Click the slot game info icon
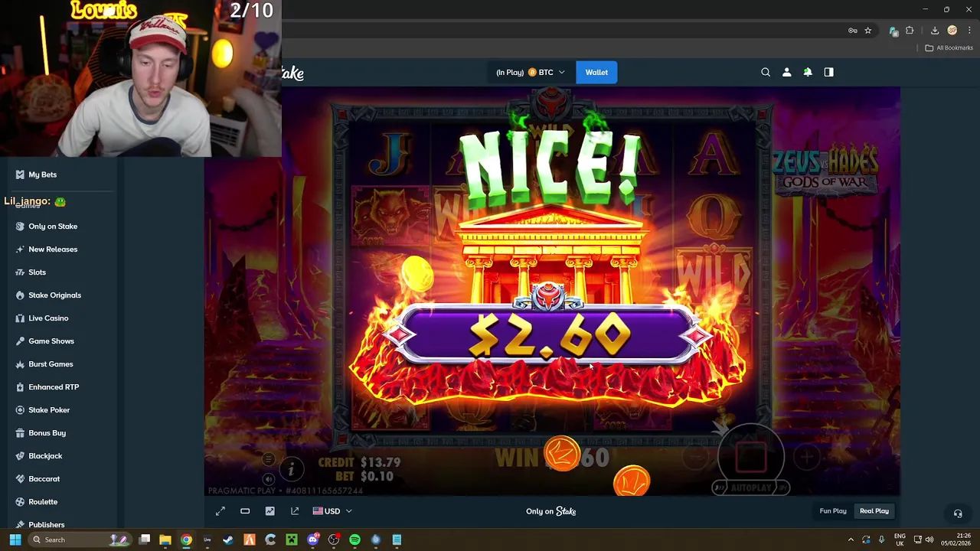This screenshot has height=551, width=980. click(291, 469)
